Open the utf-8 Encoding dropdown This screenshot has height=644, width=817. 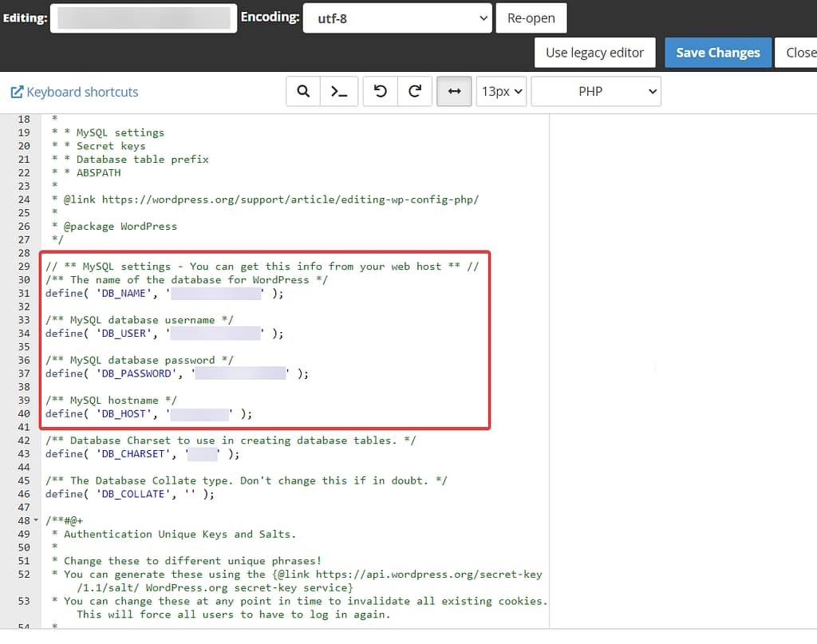(x=397, y=18)
